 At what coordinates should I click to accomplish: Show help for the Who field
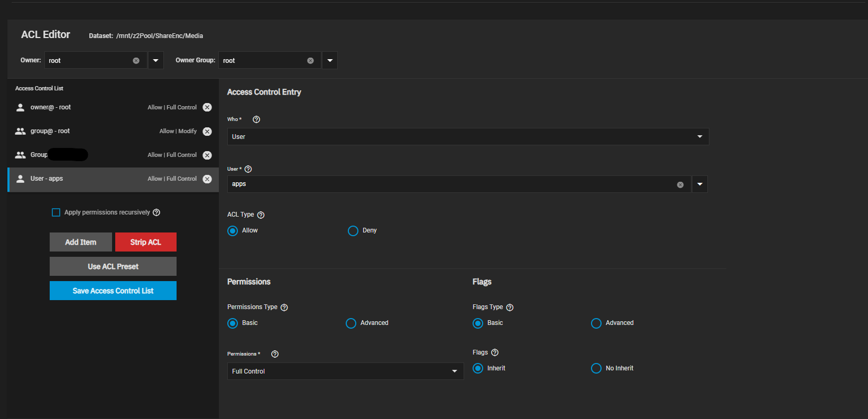[256, 119]
